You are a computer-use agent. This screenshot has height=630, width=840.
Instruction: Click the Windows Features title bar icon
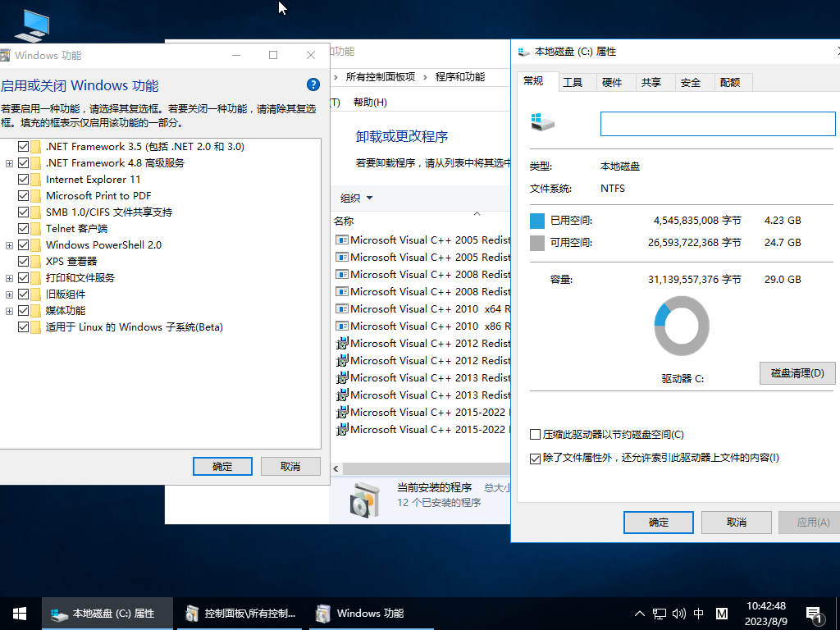[x=4, y=55]
